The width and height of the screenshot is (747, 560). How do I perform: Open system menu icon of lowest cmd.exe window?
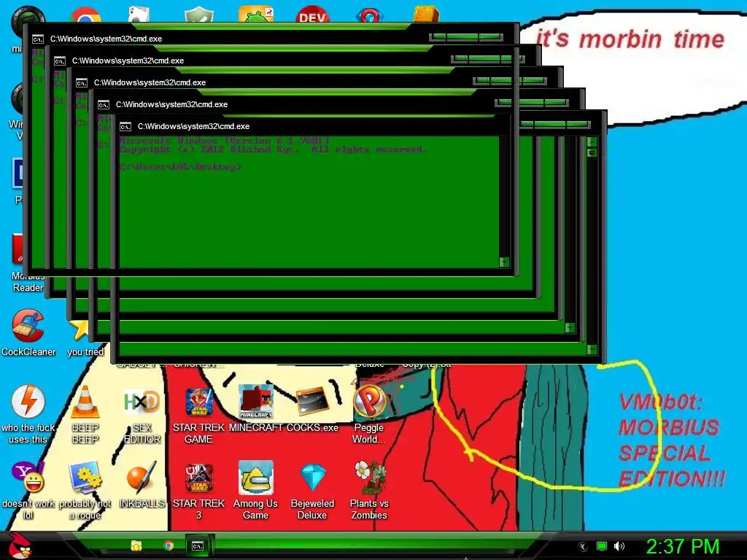tap(125, 127)
